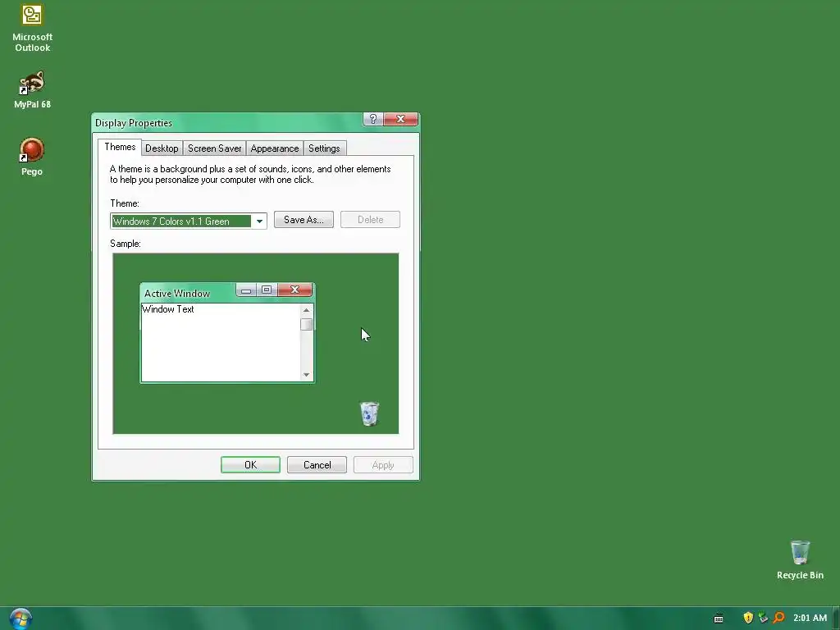The width and height of the screenshot is (840, 630).
Task: Click the Show Desktop strip beside the clock
Action: 836,619
